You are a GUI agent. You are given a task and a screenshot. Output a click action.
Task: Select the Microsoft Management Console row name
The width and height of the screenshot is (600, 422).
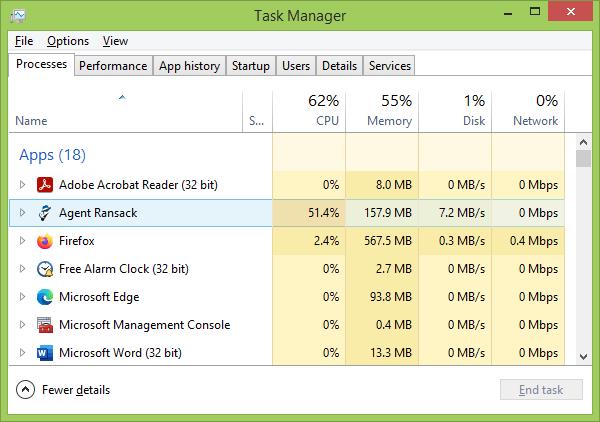coord(145,325)
